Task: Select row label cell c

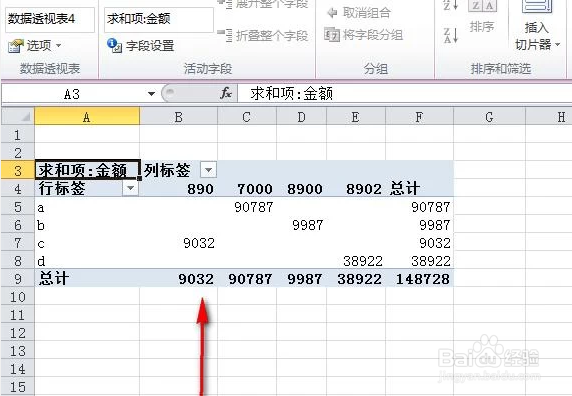Action: click(87, 242)
